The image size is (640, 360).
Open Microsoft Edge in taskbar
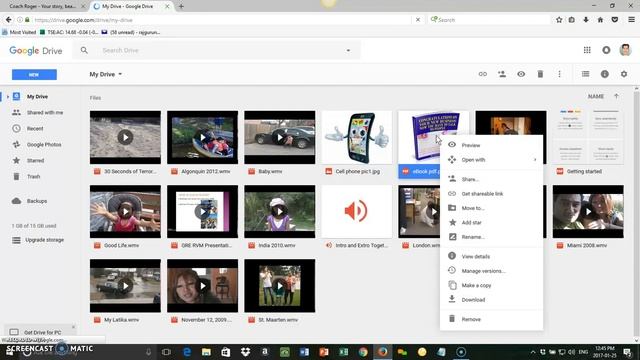[187, 352]
